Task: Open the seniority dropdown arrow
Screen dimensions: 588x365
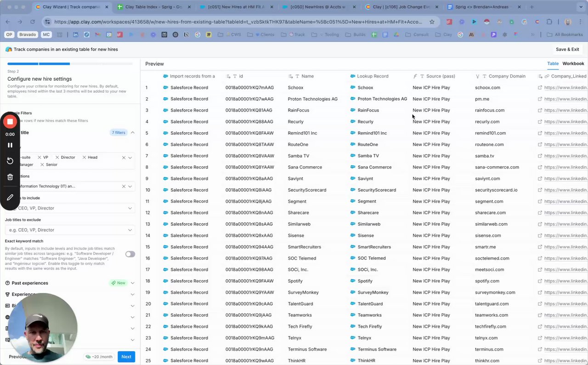Action: 130,157
